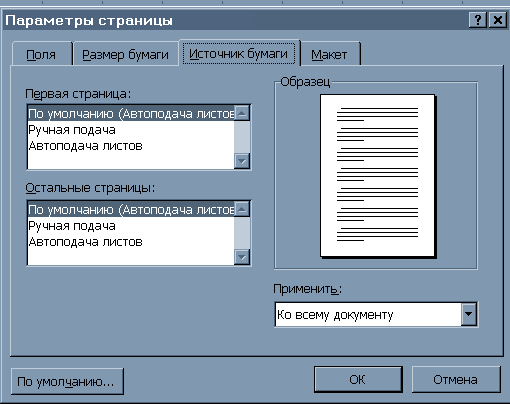Screen dimensions: 510x404
Task: Click the Ко всему документу combo field
Action: tap(368, 314)
